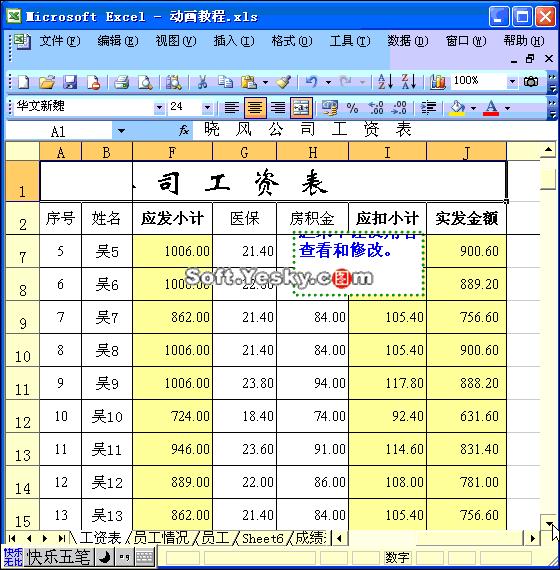Image resolution: width=560 pixels, height=570 pixels.
Task: Decrease decimal places
Action: coord(399,108)
